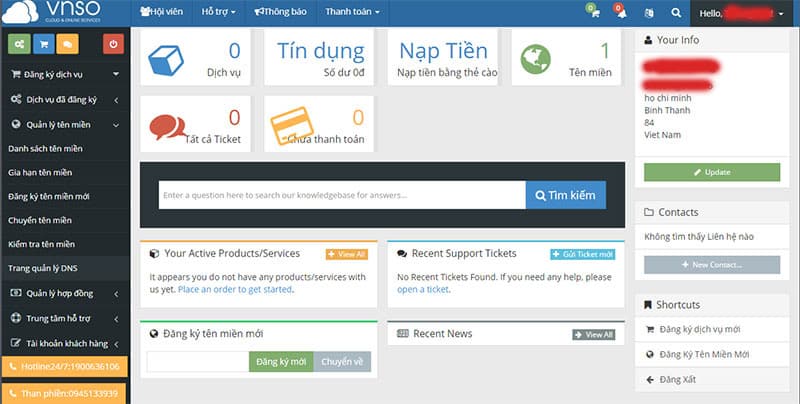Expand Trung tâm hỗ trợ section
The height and width of the screenshot is (404, 800).
(65, 318)
